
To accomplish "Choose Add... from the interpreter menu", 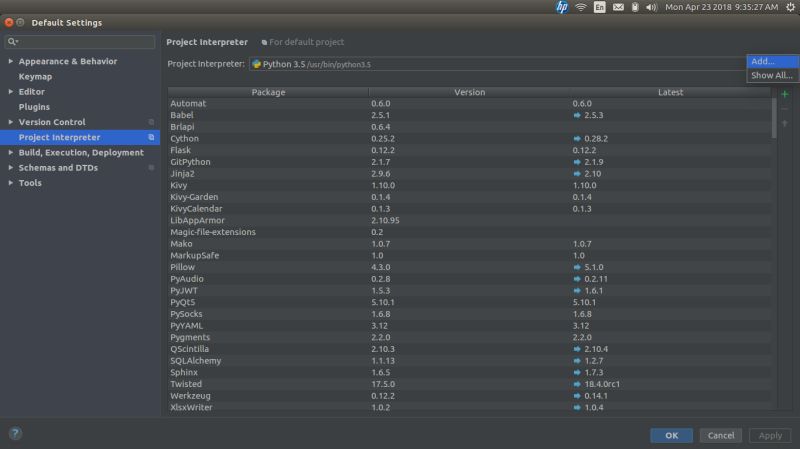I will click(772, 61).
